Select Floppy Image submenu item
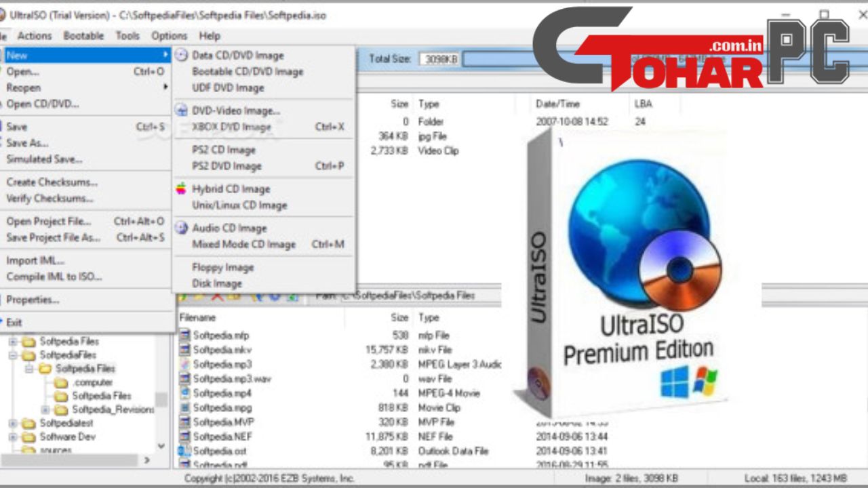Viewport: 868px width, 488px height. [263, 268]
